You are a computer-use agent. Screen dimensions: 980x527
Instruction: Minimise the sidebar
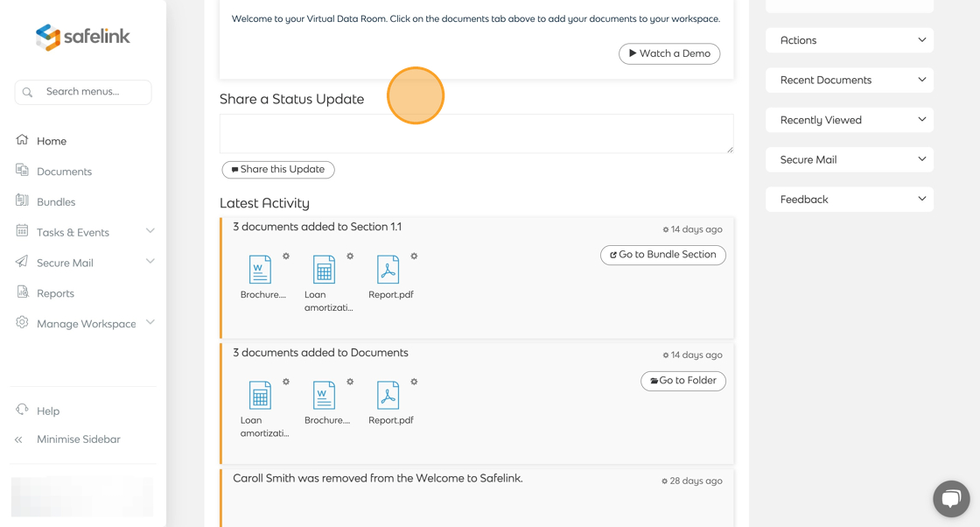point(78,439)
